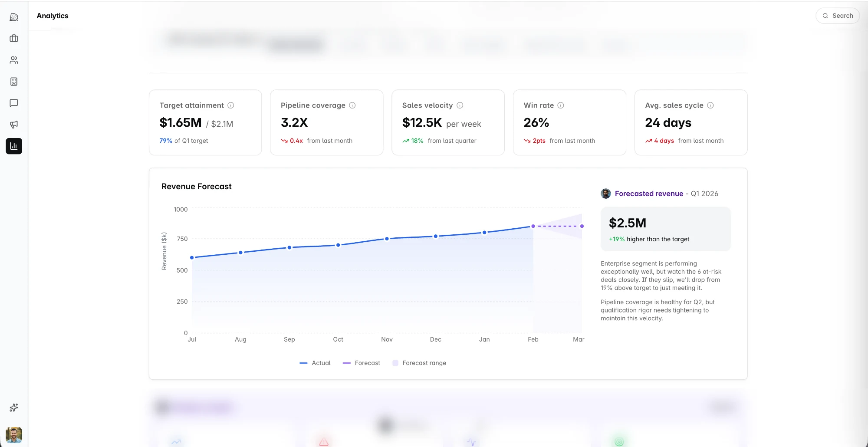Select the megaphone campaigns icon in sidebar
Screen dimensions: 868x447
coord(14,125)
